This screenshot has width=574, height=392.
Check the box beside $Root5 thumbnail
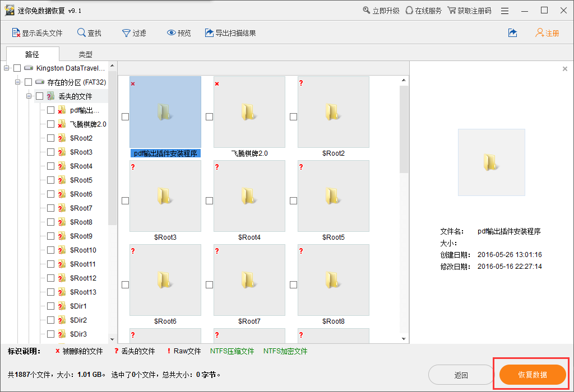click(293, 200)
